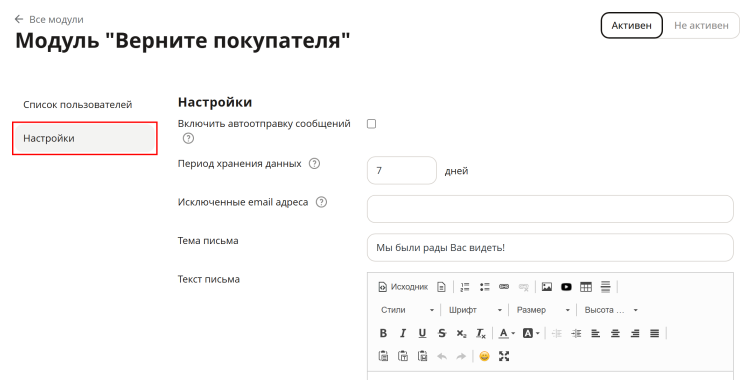740x380 pixels.
Task: Click the templates document icon
Action: coord(441,287)
